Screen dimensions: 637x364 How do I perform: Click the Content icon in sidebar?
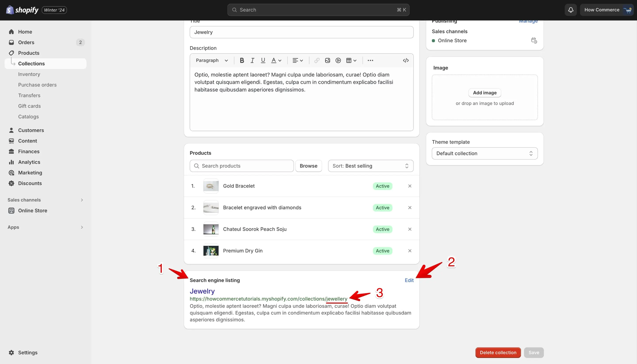coord(11,141)
